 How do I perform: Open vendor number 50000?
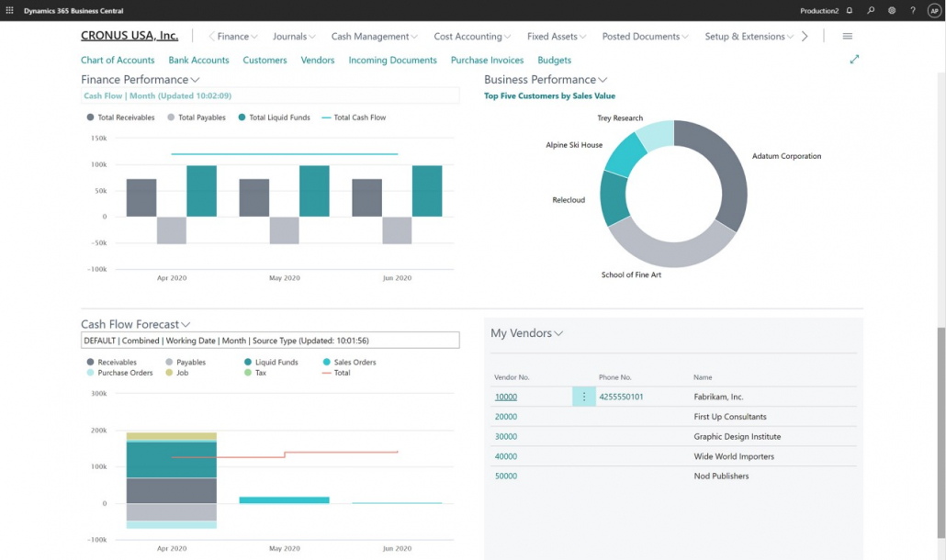(505, 476)
